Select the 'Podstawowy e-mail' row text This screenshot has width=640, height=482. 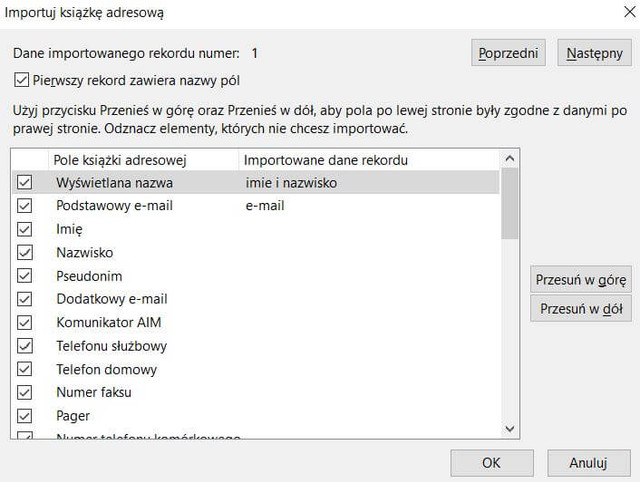coord(114,205)
